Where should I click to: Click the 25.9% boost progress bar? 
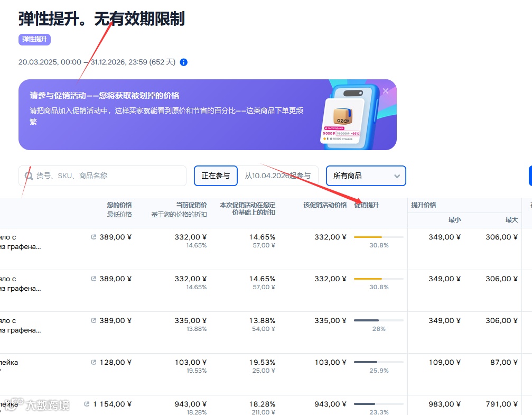pyautogui.click(x=379, y=362)
